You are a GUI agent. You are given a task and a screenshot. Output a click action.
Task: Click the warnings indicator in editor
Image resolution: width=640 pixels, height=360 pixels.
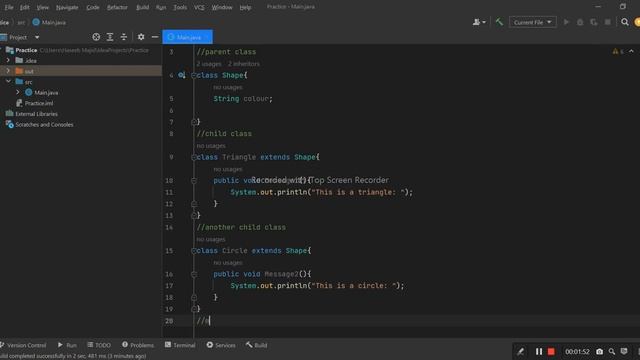point(618,51)
